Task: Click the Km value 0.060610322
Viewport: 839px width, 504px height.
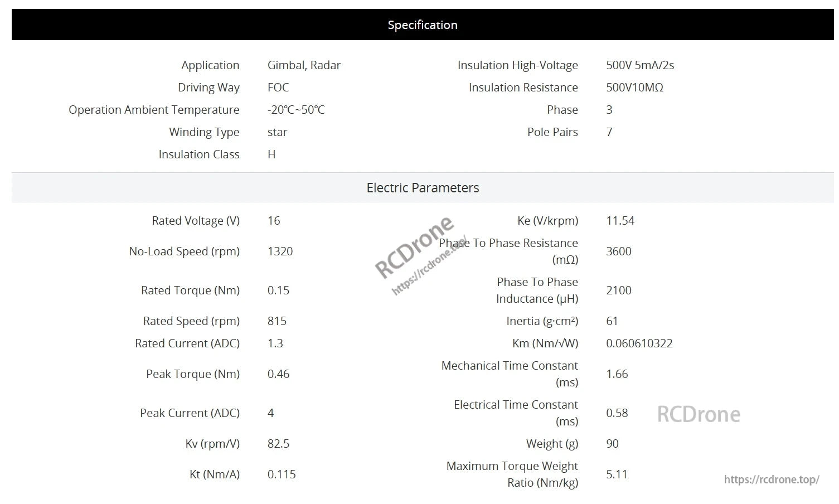Action: click(x=639, y=343)
